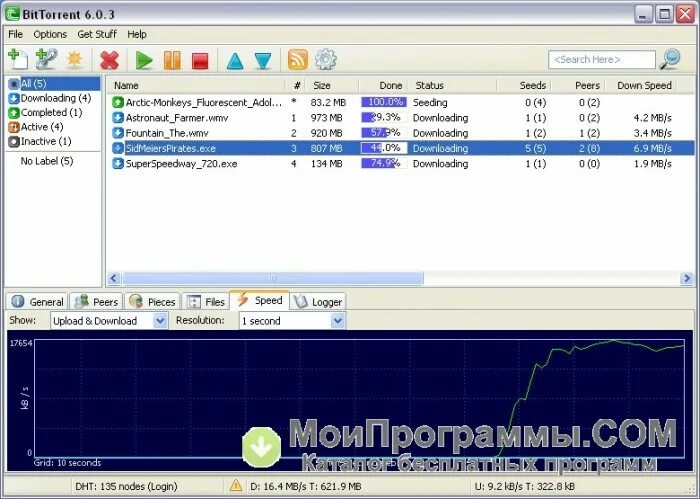Select the Inactive (1) category
This screenshot has width=700, height=499.
pos(40,141)
